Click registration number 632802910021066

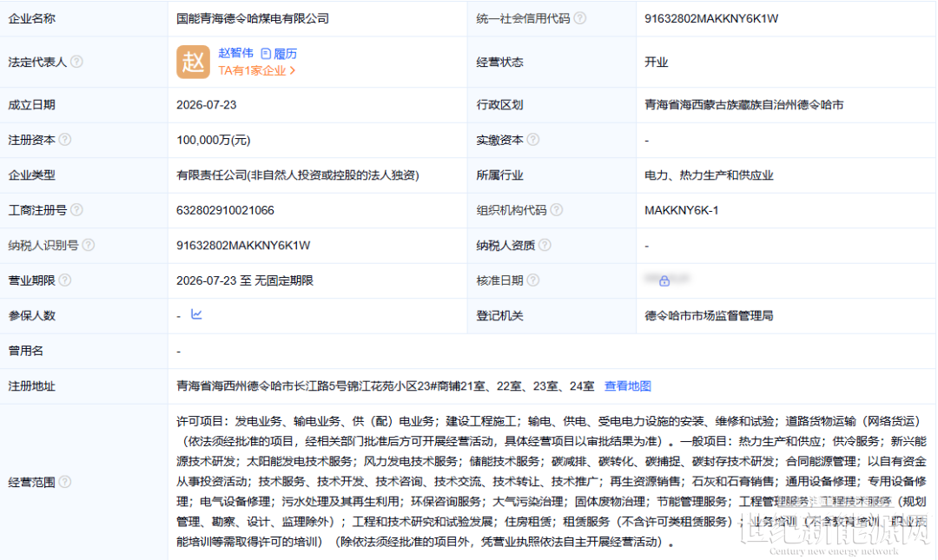tap(225, 210)
